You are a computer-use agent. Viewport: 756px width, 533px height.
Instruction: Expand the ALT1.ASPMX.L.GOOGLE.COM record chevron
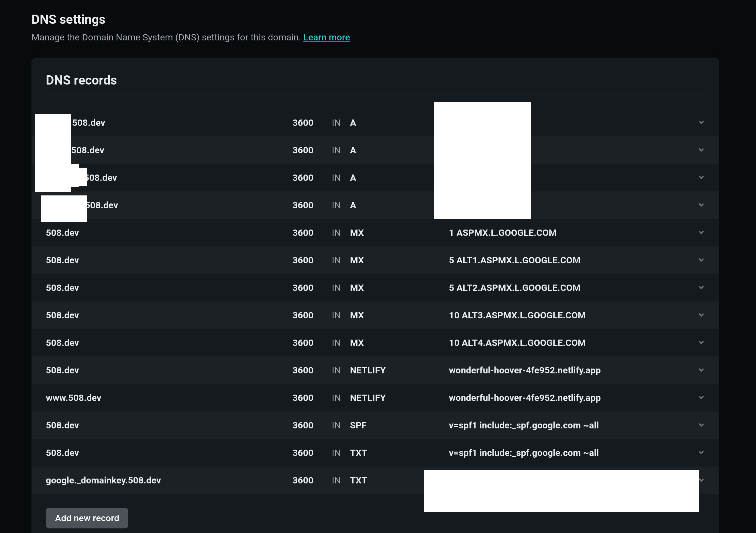click(x=701, y=260)
